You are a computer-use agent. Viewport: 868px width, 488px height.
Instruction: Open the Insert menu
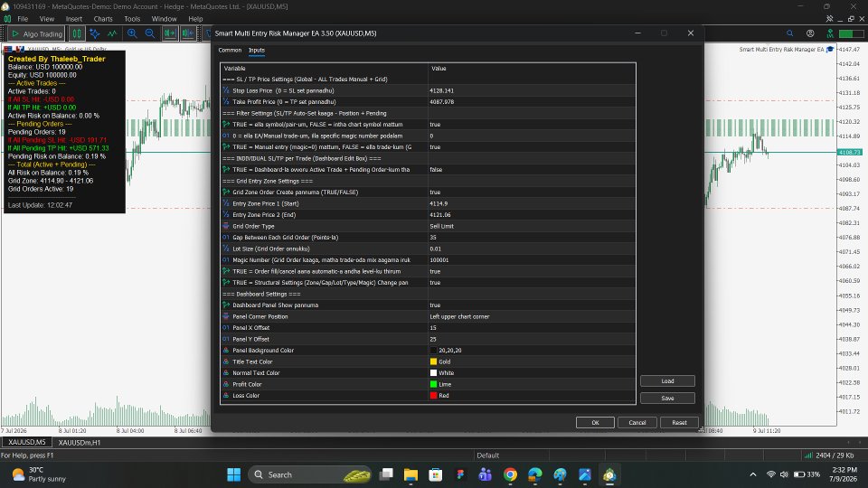[x=73, y=19]
